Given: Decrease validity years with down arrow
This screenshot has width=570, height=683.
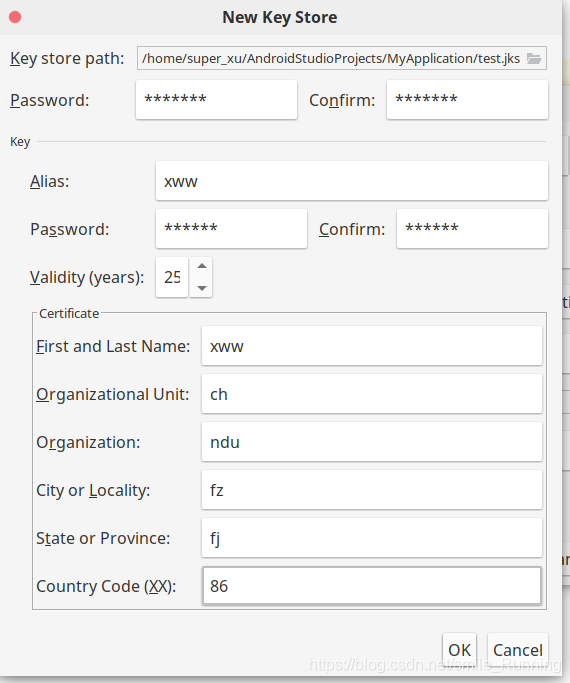Looking at the screenshot, I should click(202, 288).
